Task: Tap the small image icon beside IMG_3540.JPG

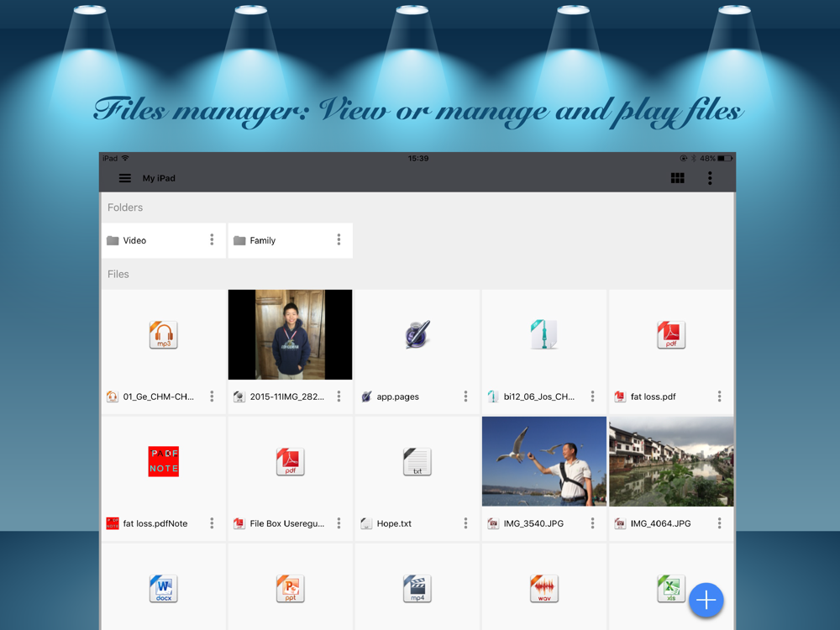Action: click(493, 523)
